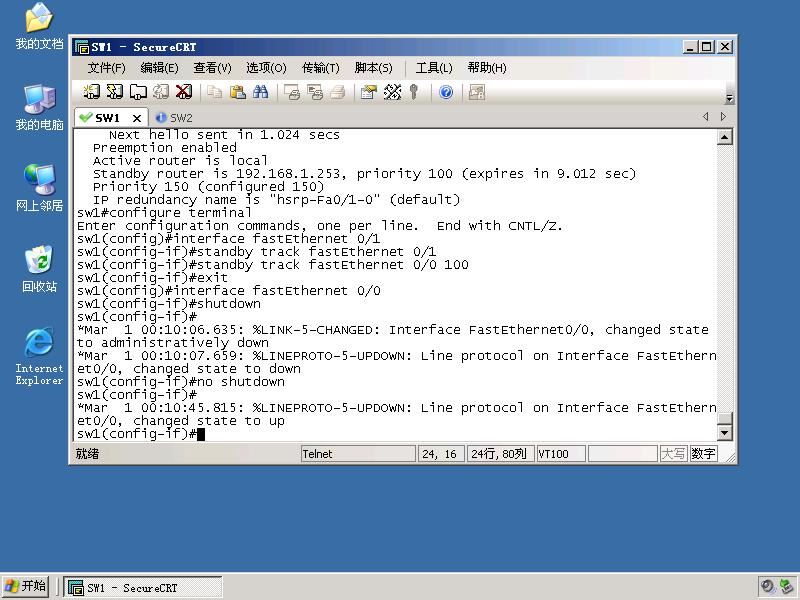Click the 数字 num lock indicator
This screenshot has width=800, height=600.
[x=703, y=454]
